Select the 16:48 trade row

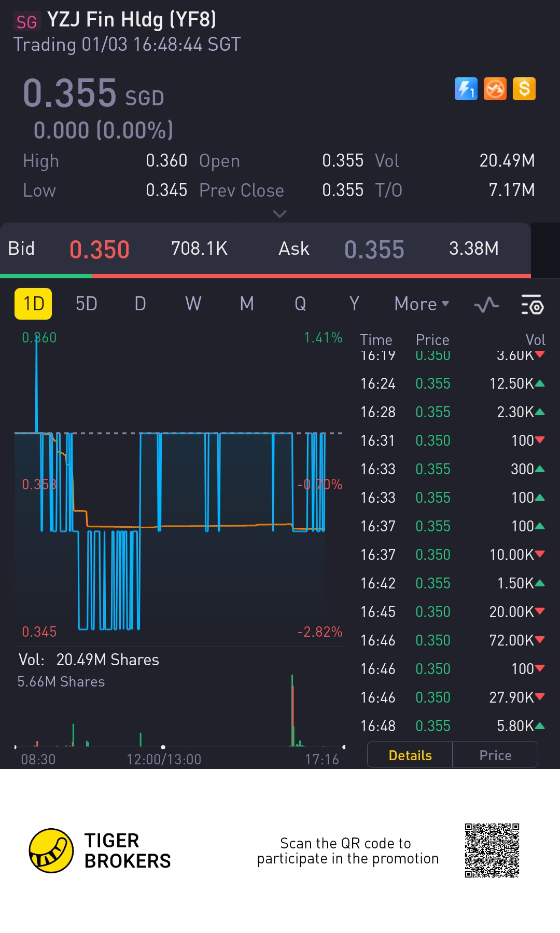(x=452, y=726)
